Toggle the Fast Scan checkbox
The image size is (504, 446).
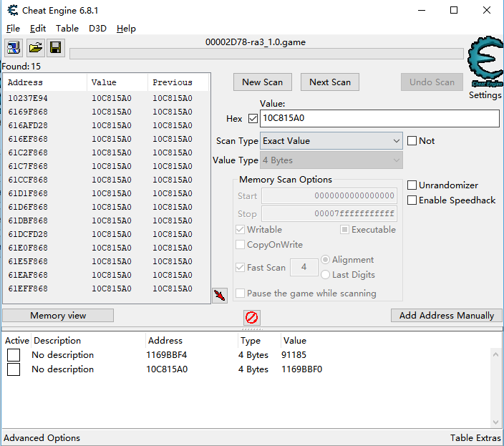click(x=240, y=267)
